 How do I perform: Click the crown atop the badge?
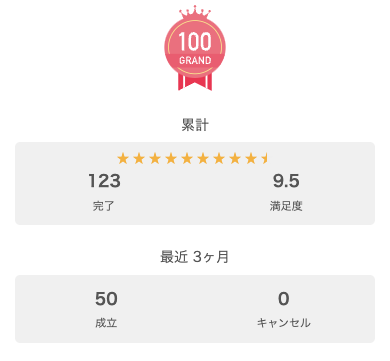(195, 12)
